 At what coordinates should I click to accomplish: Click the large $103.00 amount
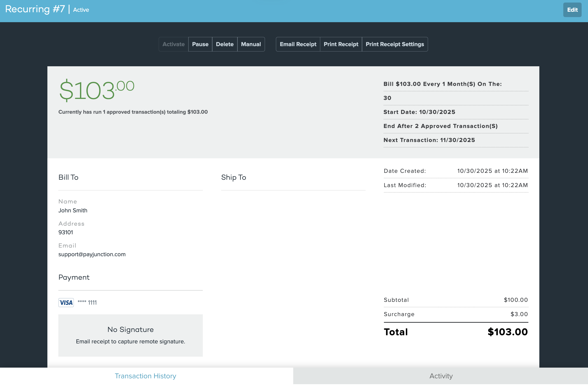coord(97,90)
